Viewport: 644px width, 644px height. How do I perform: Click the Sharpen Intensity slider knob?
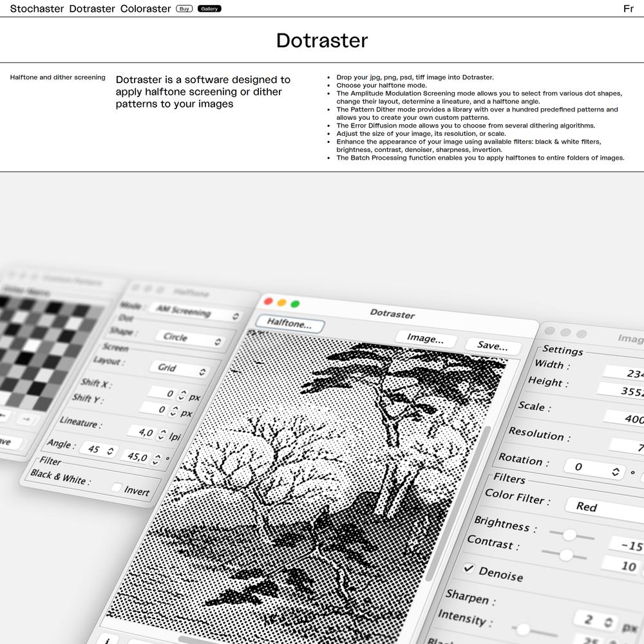pyautogui.click(x=523, y=629)
